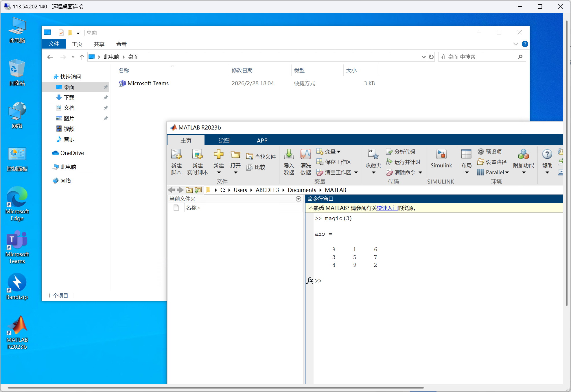Open the Parallel dropdown menu

[x=493, y=172]
